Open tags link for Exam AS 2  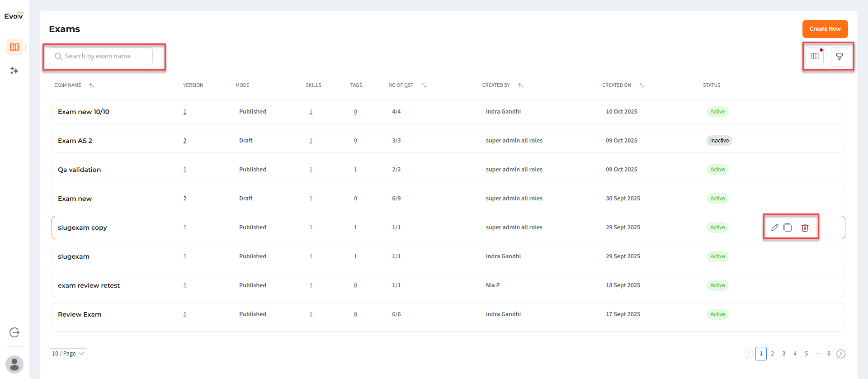(355, 141)
